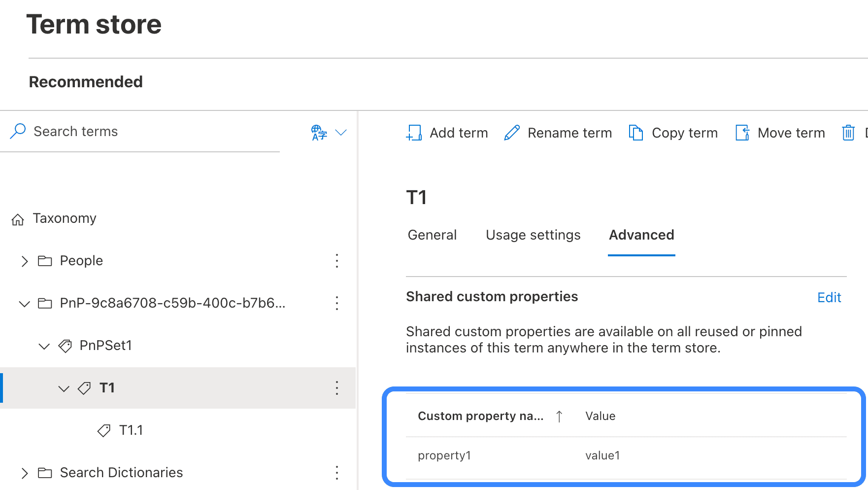Click the Taxonomy home icon
Viewport: 868px width, 490px height.
point(18,219)
